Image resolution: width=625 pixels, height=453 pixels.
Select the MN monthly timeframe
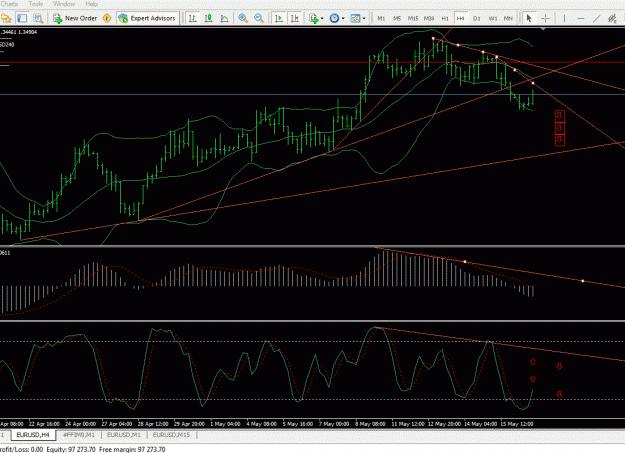(508, 18)
